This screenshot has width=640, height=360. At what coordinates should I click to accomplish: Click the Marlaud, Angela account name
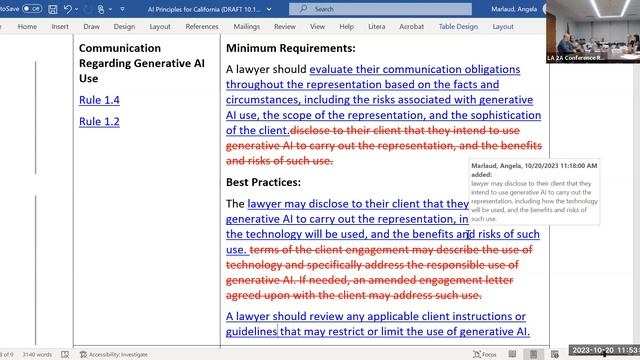514,9
